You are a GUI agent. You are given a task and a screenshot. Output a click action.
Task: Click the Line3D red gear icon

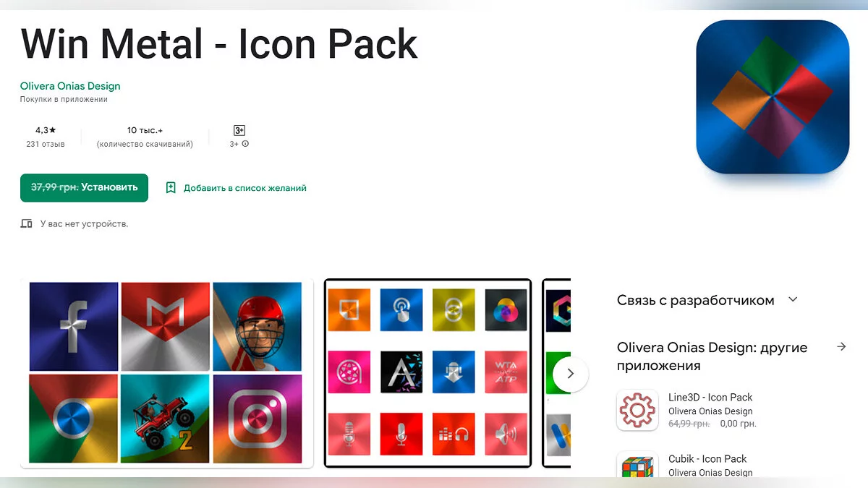(x=637, y=410)
